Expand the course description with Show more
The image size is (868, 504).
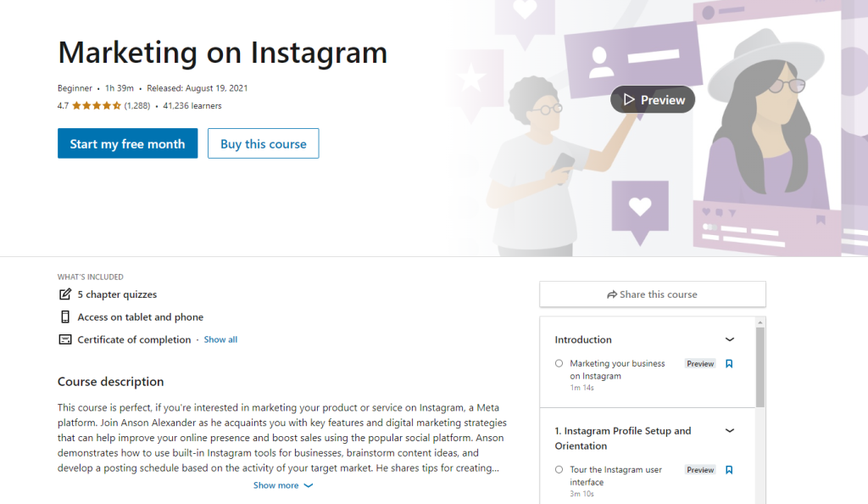click(x=283, y=484)
